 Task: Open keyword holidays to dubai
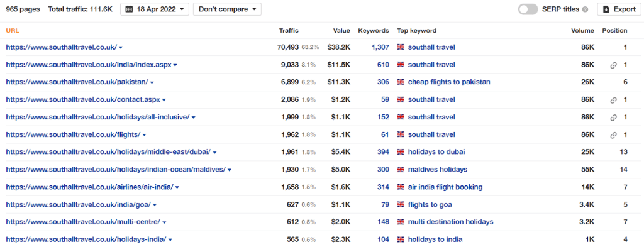point(436,152)
